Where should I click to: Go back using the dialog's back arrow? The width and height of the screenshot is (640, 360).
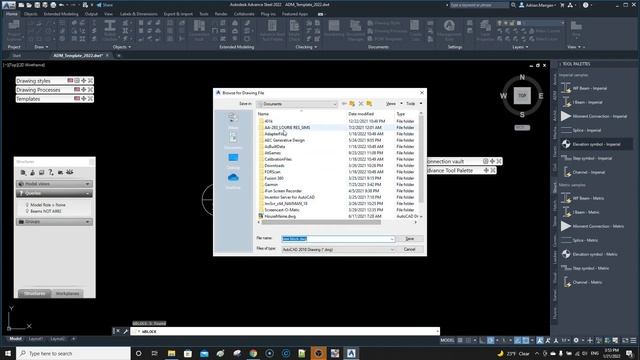coord(344,104)
